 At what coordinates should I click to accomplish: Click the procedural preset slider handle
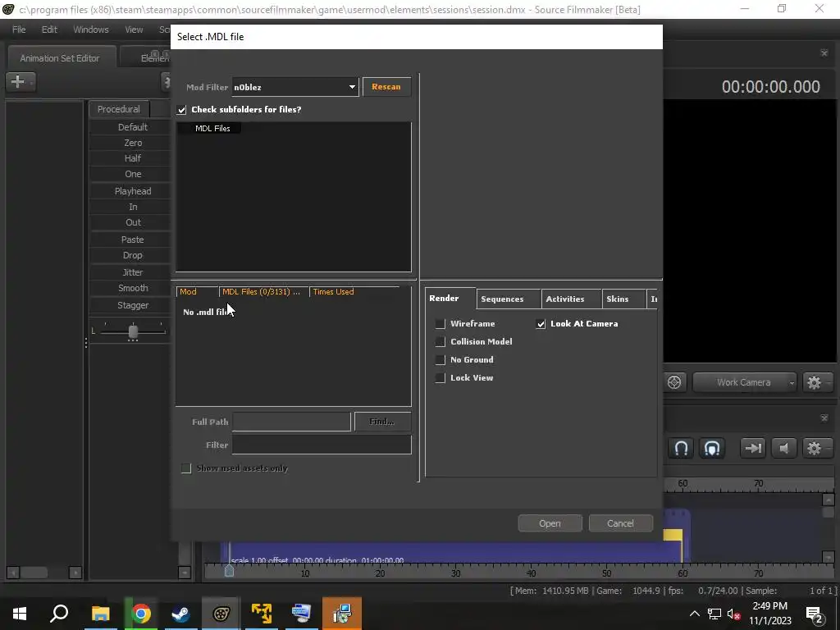[134, 331]
